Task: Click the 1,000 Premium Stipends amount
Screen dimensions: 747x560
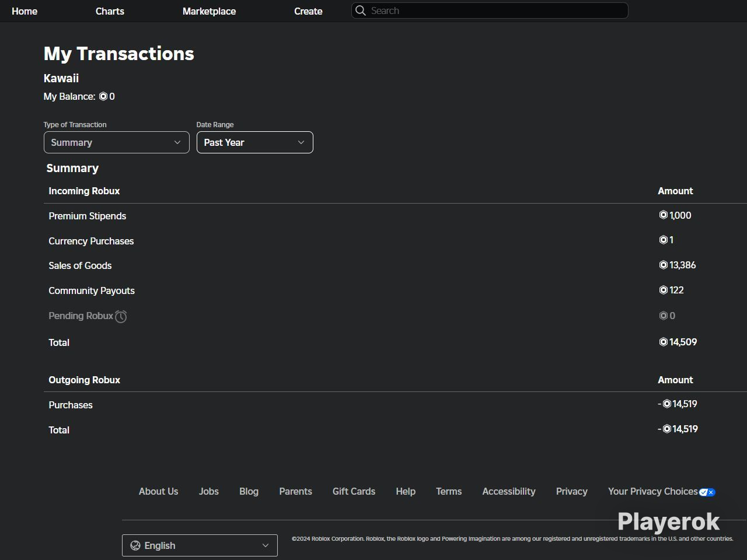Action: point(680,215)
